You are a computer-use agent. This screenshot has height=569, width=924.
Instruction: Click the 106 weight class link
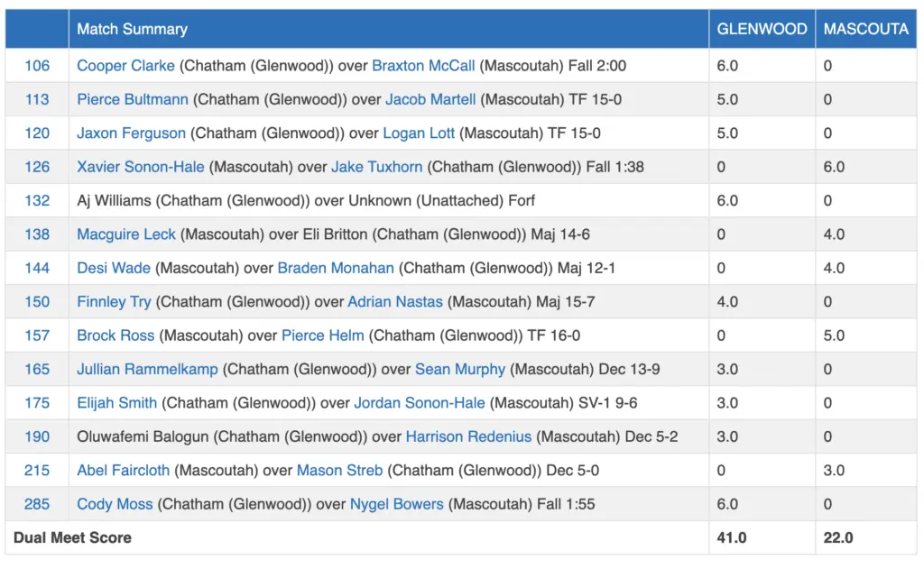click(37, 66)
